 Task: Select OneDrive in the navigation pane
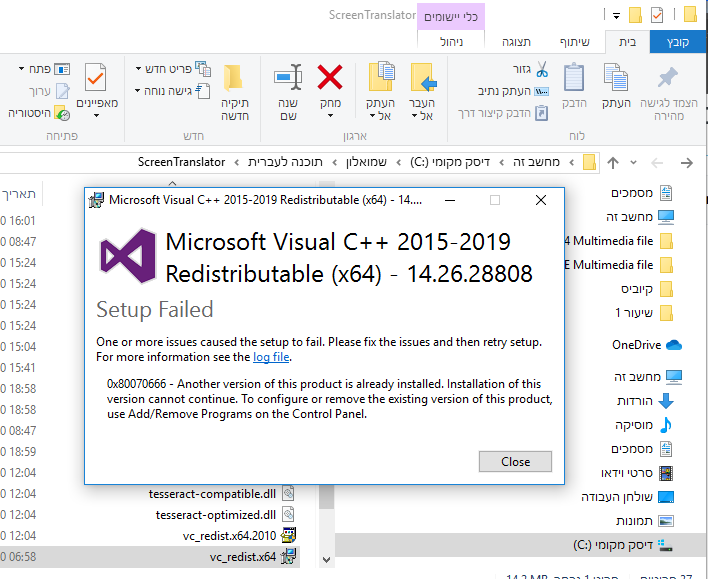[x=647, y=345]
